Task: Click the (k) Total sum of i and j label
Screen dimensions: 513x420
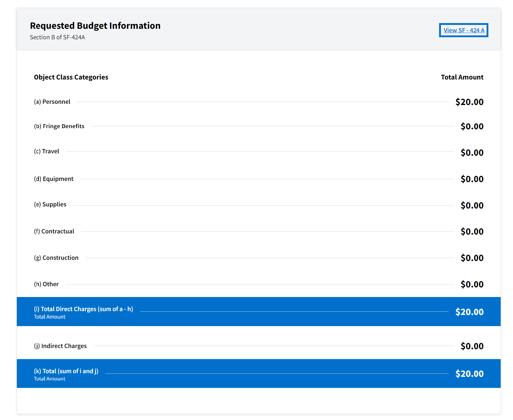Action: pos(66,371)
